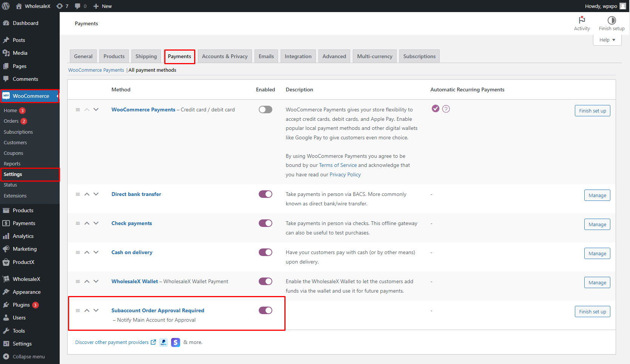Switch to the Products tab

point(114,56)
